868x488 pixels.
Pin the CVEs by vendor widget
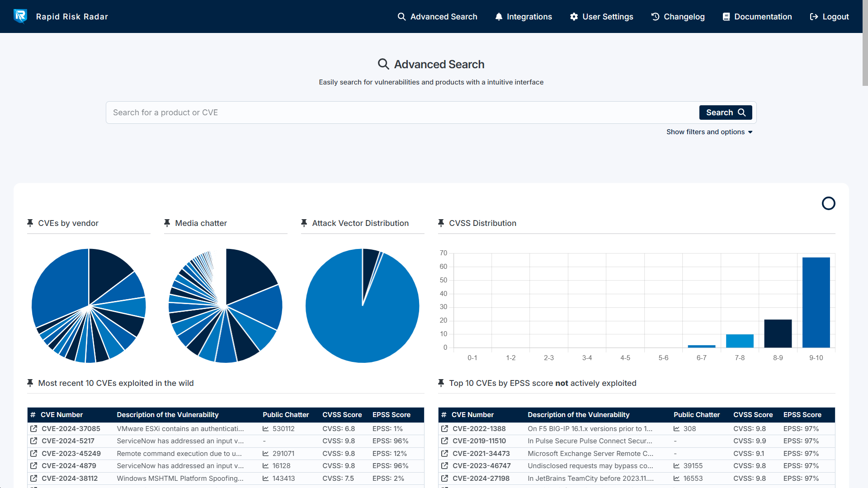30,223
